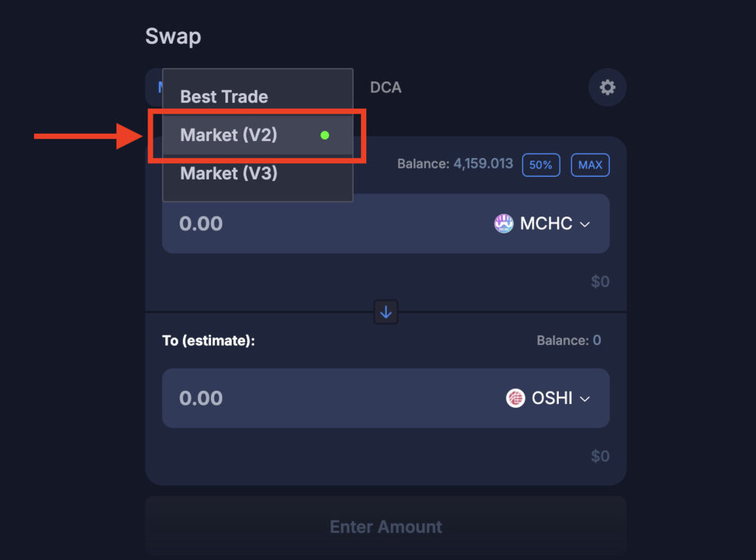Click the Balance: 0 text
Screen dimensions: 756x560
click(x=568, y=341)
